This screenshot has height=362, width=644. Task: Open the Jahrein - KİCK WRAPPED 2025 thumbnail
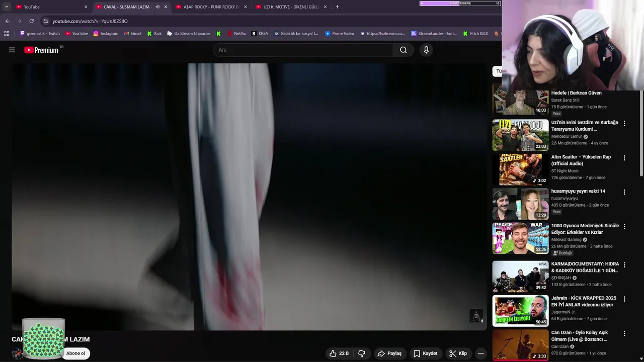point(520,311)
